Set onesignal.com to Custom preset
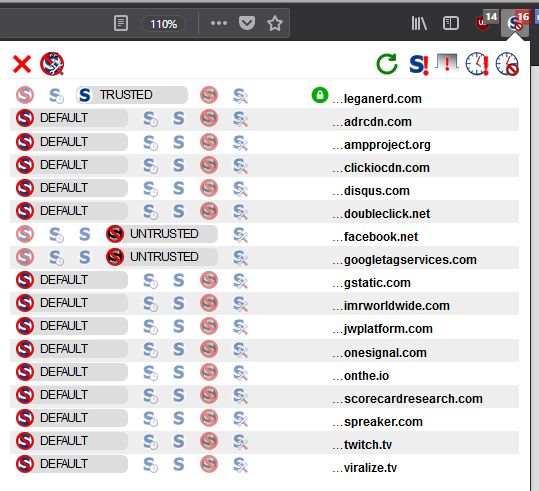The image size is (539, 491). [x=240, y=350]
